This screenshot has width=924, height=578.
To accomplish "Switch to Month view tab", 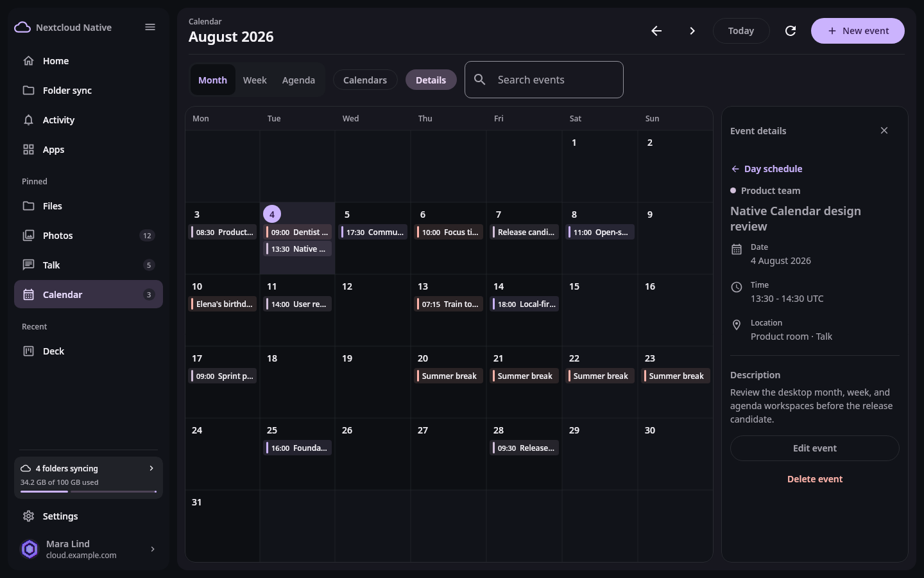I will point(212,80).
